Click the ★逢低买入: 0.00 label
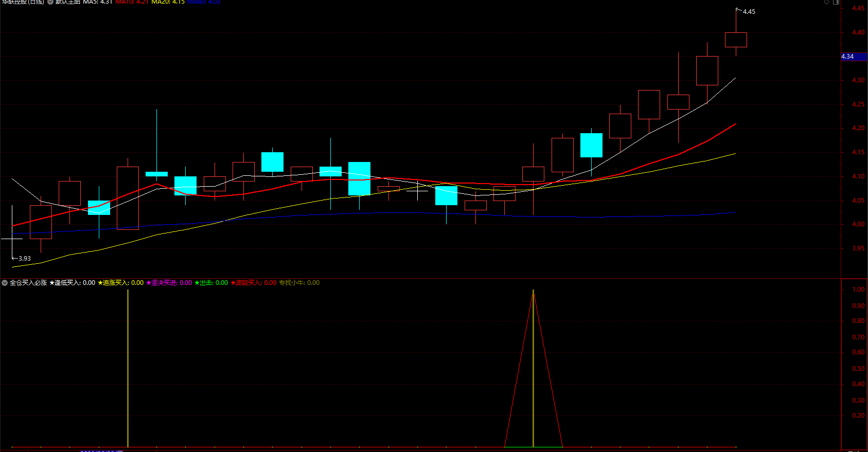The width and height of the screenshot is (868, 452). coord(72,283)
